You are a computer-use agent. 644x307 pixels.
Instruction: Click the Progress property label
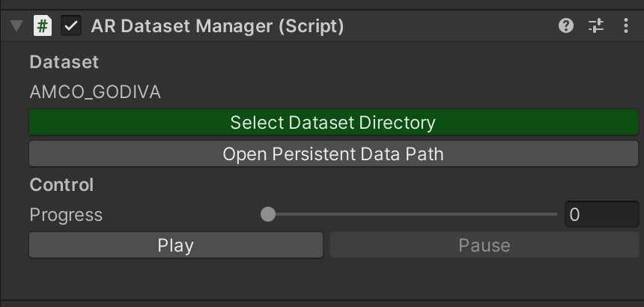pos(66,215)
